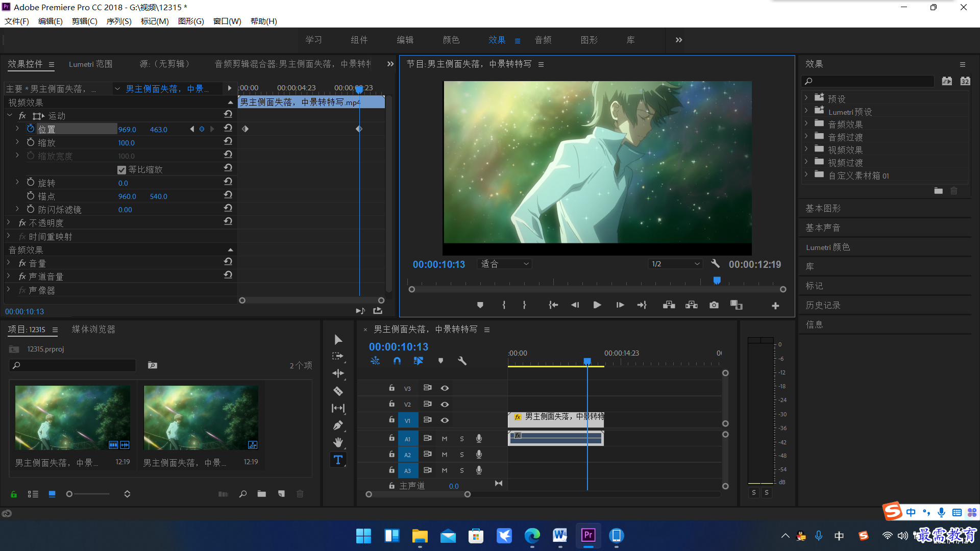Toggle animation stopwatch for 位置
Screen dimensions: 980x551
click(x=31, y=129)
